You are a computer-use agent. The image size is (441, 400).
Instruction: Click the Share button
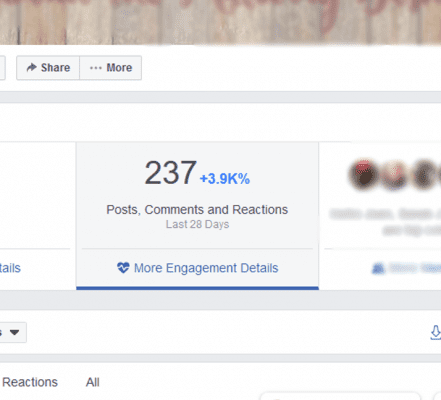click(48, 68)
